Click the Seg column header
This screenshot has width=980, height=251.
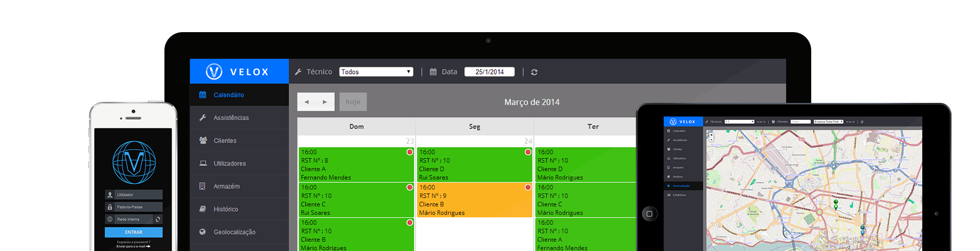pos(475,126)
